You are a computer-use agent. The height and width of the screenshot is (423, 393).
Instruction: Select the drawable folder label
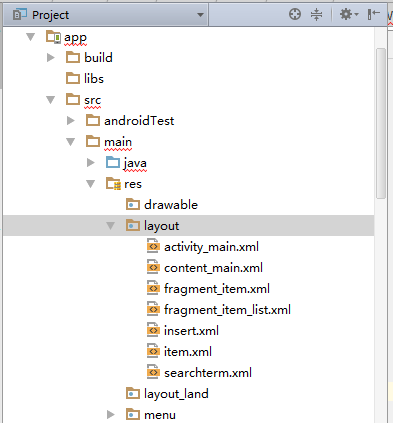tap(171, 205)
